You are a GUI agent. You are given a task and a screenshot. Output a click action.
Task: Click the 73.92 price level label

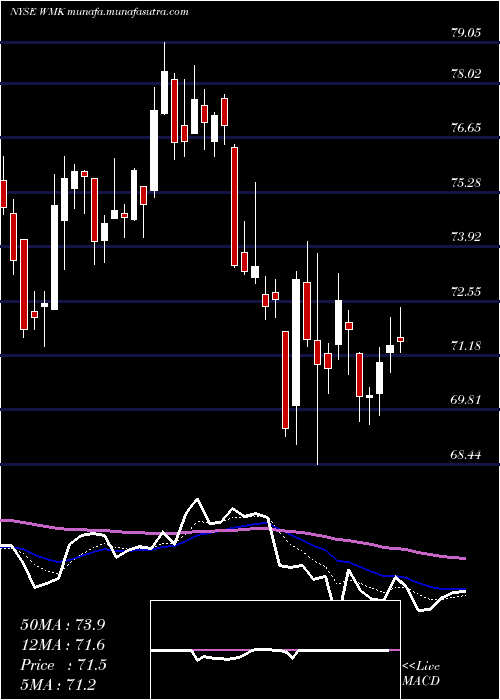(467, 237)
